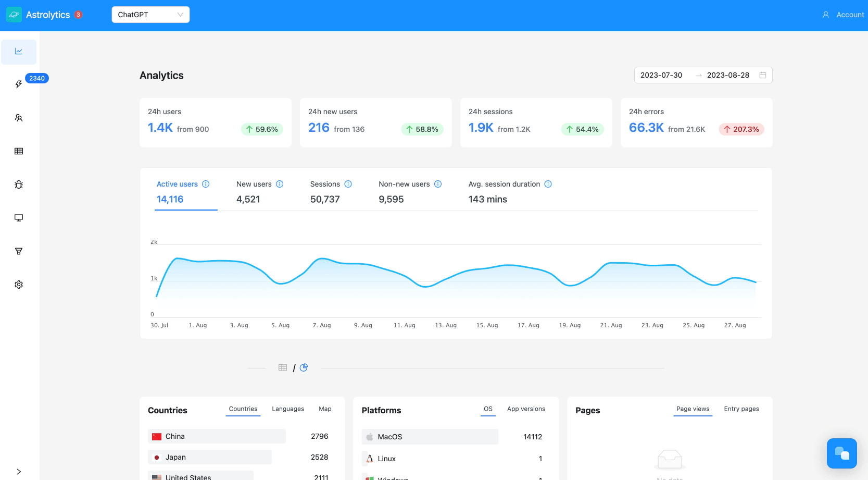Switch to the Languages tab
The width and height of the screenshot is (868, 480).
tap(287, 409)
